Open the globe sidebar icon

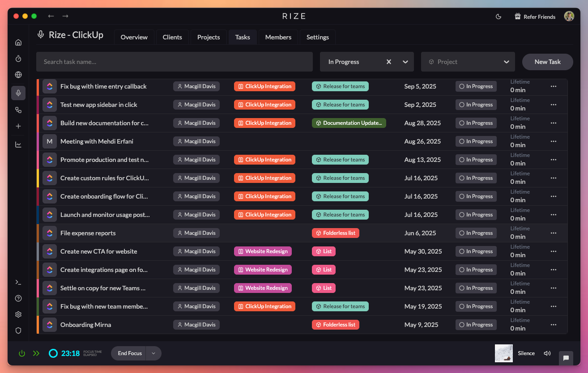[x=18, y=75]
